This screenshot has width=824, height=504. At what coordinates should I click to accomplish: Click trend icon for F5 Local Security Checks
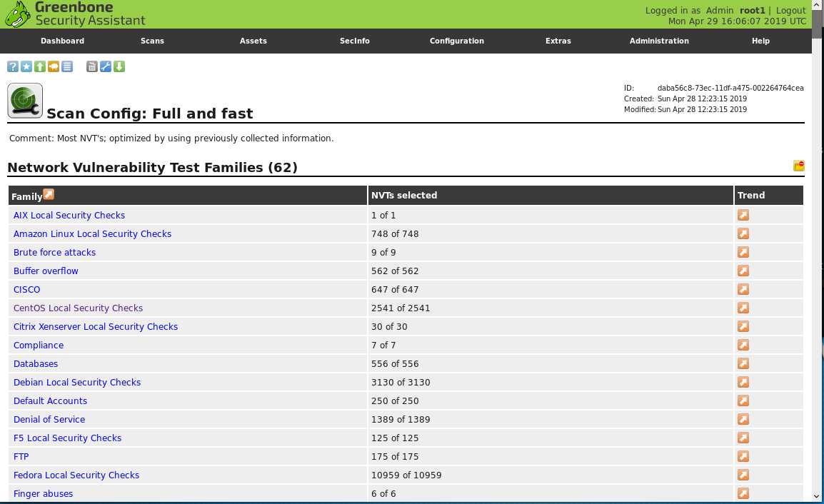click(x=743, y=438)
